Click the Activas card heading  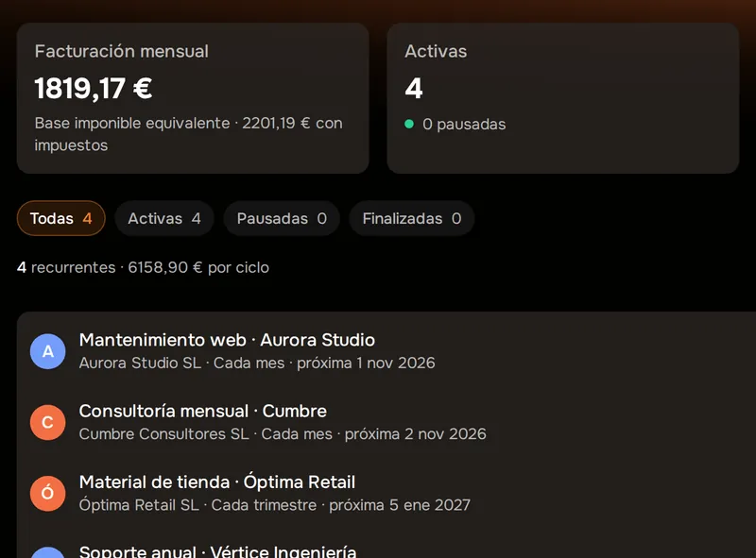coord(436,51)
